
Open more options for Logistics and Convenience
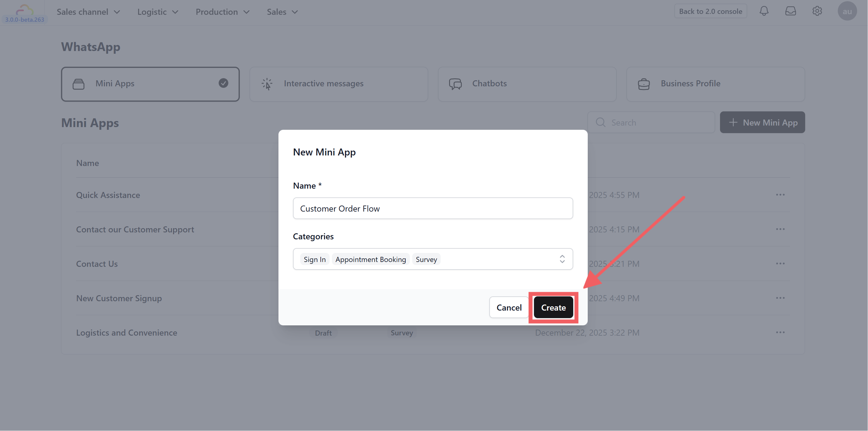[x=780, y=332]
